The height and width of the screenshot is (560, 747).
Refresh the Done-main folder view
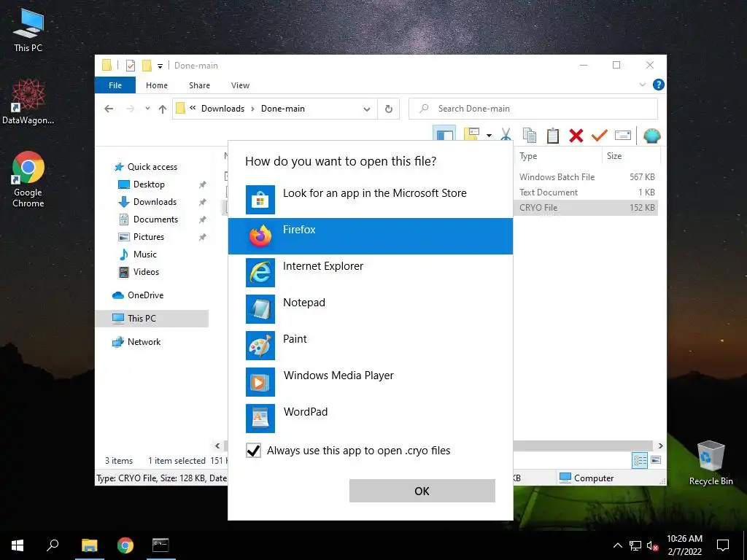pos(389,109)
